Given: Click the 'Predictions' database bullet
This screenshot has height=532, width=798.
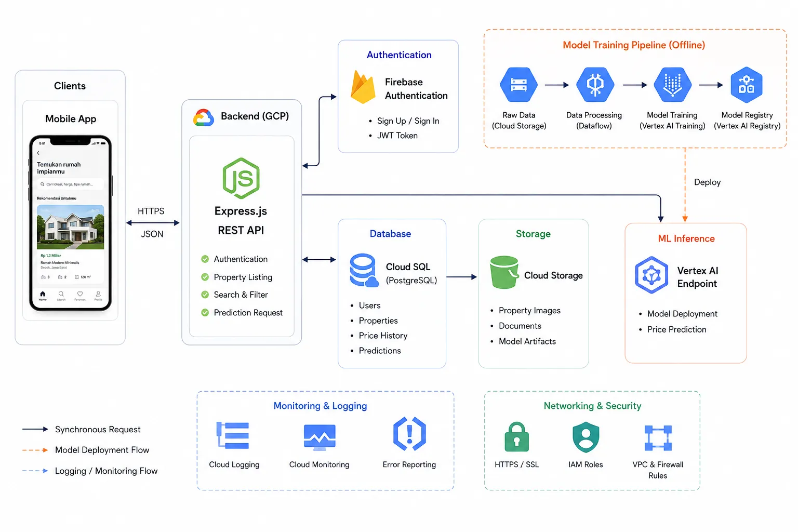Looking at the screenshot, I should coord(380,351).
